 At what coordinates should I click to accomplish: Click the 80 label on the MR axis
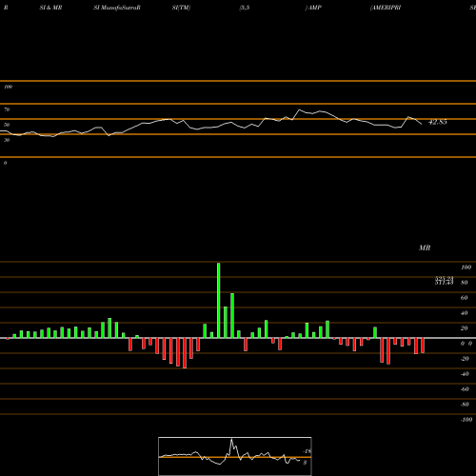tap(465, 283)
